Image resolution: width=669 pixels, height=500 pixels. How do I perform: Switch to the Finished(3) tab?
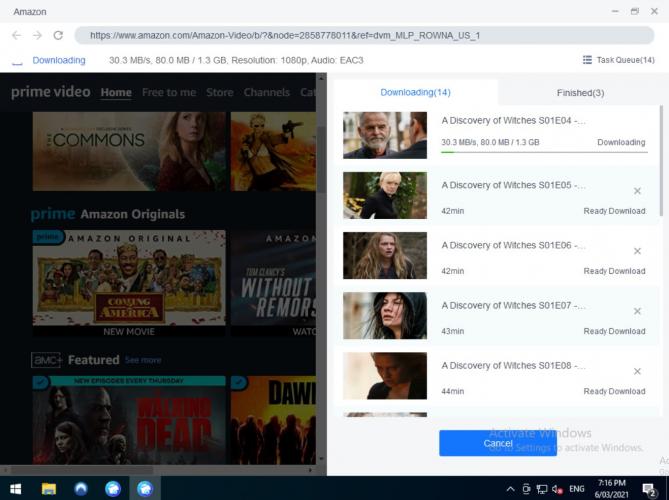click(x=580, y=93)
